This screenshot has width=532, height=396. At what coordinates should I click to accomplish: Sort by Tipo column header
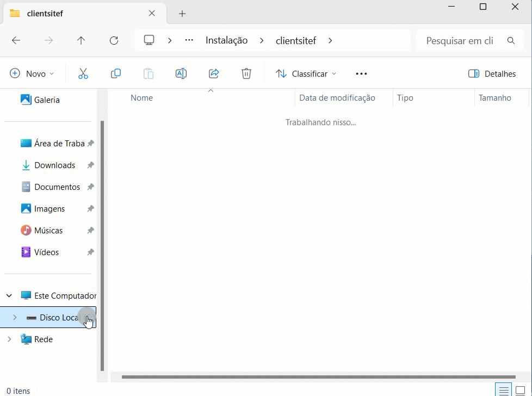pos(405,98)
